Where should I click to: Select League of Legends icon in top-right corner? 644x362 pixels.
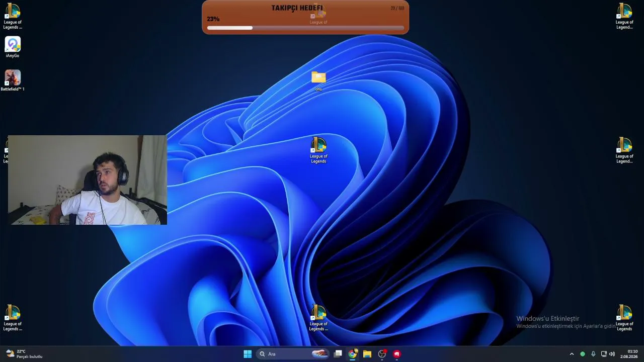click(x=624, y=16)
